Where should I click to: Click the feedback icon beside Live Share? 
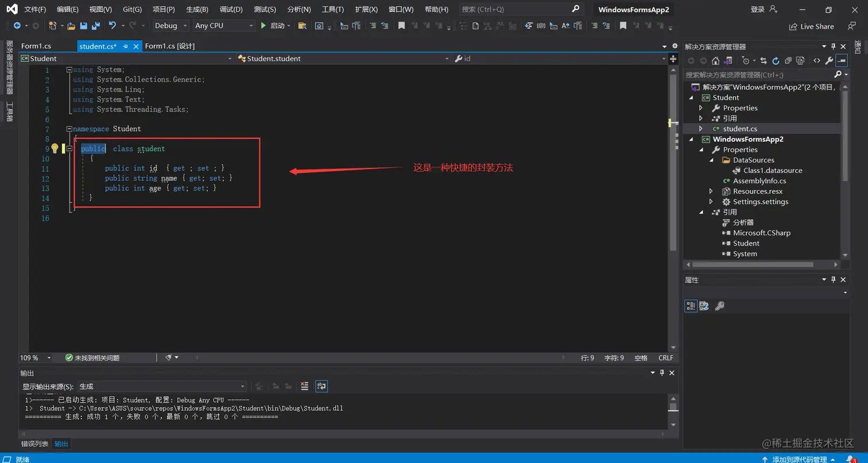point(851,26)
